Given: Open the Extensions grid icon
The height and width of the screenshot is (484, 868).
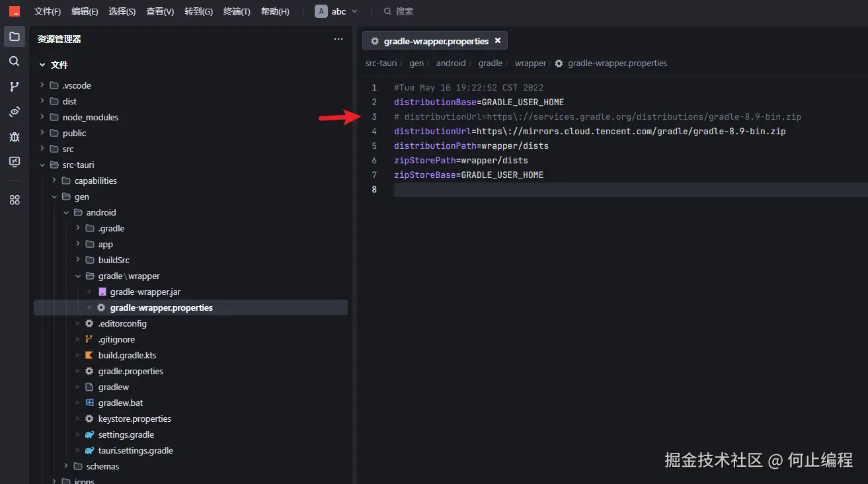Looking at the screenshot, I should click(15, 200).
